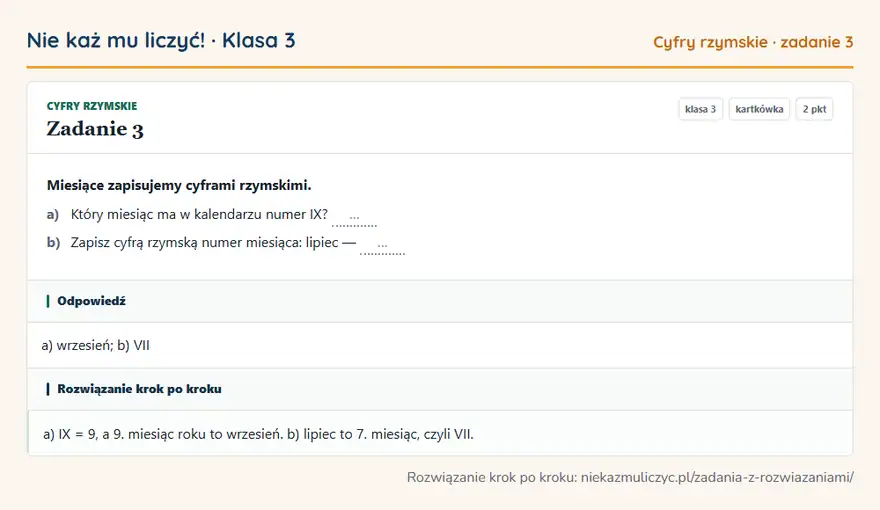Click the '2 pkt' tag
880x510 pixels.
[814, 109]
